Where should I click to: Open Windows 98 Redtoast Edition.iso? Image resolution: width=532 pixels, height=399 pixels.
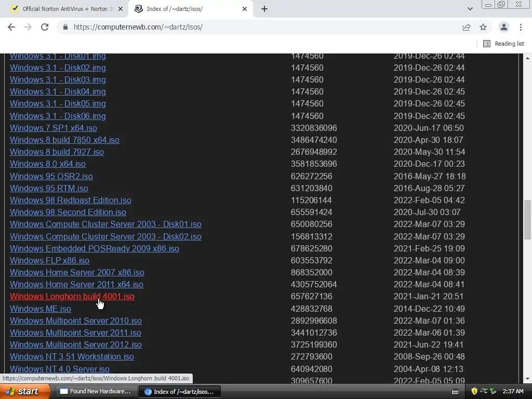71,200
